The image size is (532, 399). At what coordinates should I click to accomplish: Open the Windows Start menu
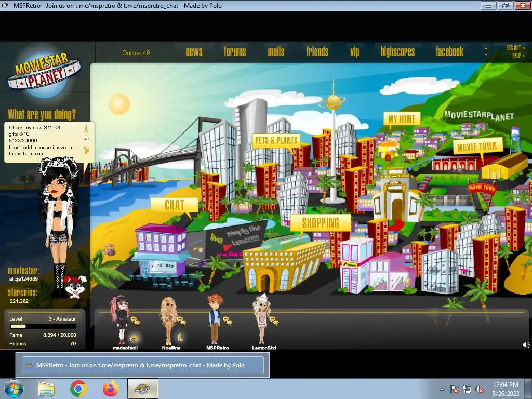coord(14,389)
